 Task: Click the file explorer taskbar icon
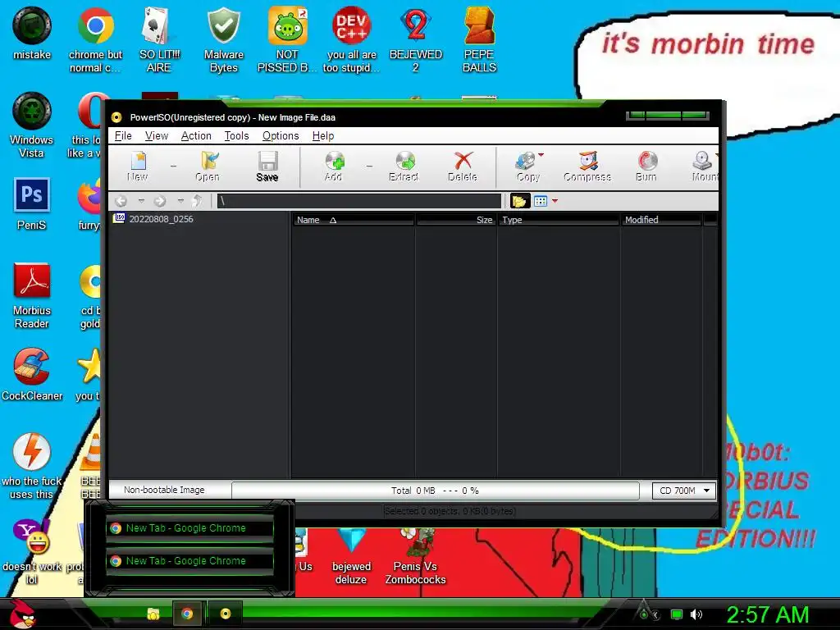(153, 614)
